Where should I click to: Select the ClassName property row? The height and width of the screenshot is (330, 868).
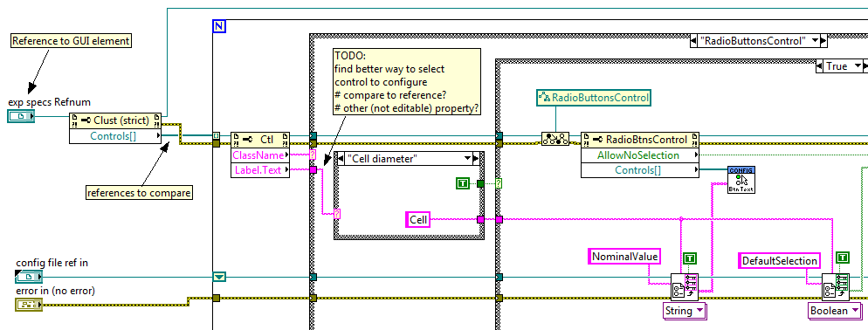tap(260, 155)
